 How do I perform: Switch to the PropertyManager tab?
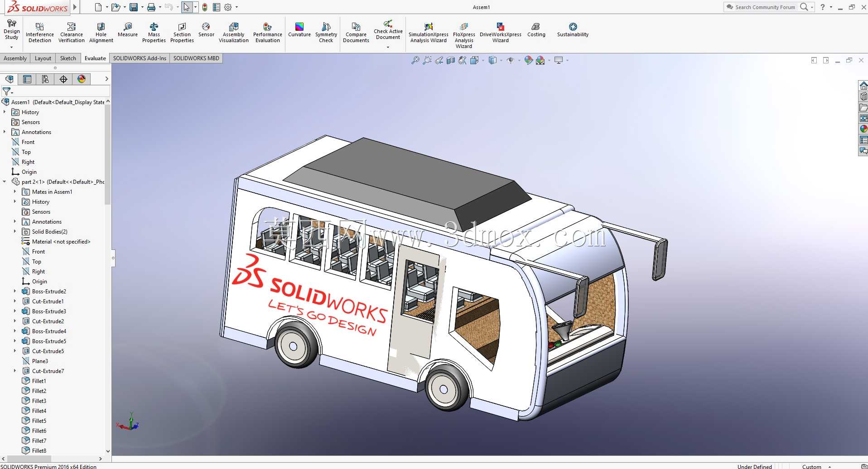[x=27, y=79]
